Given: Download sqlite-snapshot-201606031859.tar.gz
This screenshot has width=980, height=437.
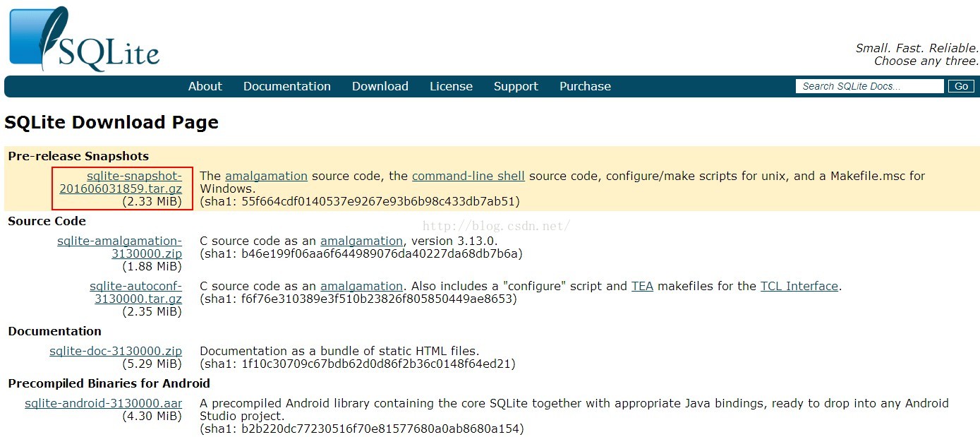Looking at the screenshot, I should pyautogui.click(x=121, y=182).
